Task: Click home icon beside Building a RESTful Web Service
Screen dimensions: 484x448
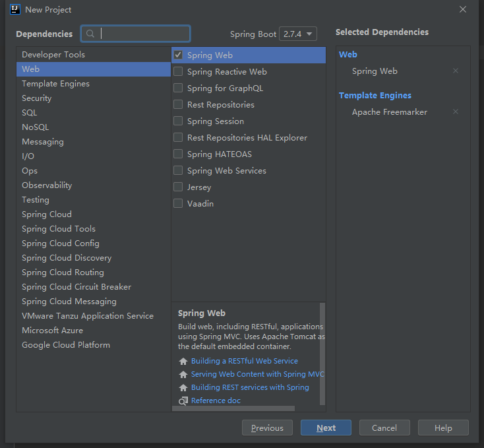Action: (183, 361)
